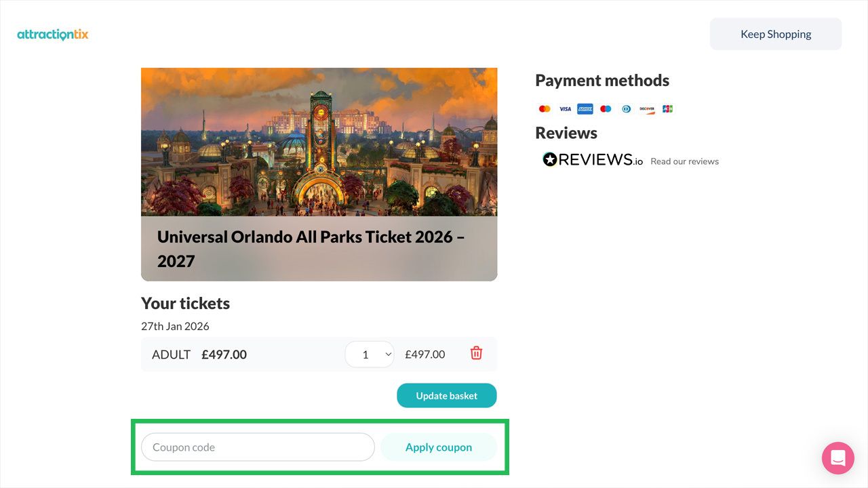Select the Visa payment icon
Image resolution: width=868 pixels, height=488 pixels.
(x=565, y=108)
